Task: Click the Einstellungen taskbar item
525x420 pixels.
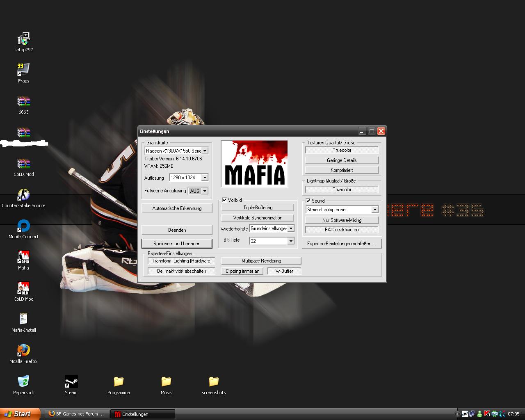Action: [142, 414]
